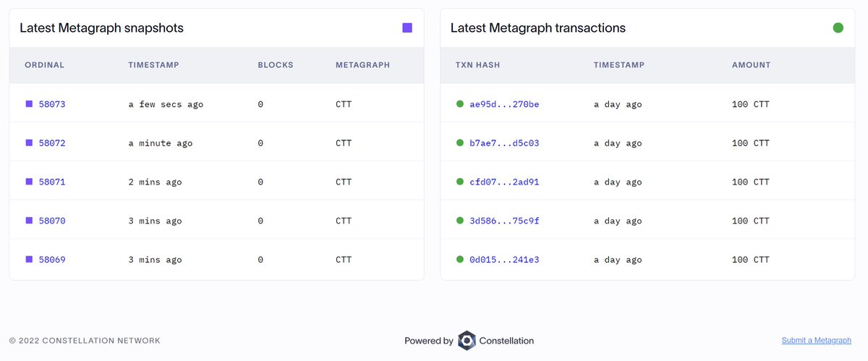Open transaction ae95d...270be
868x361 pixels.
click(504, 104)
